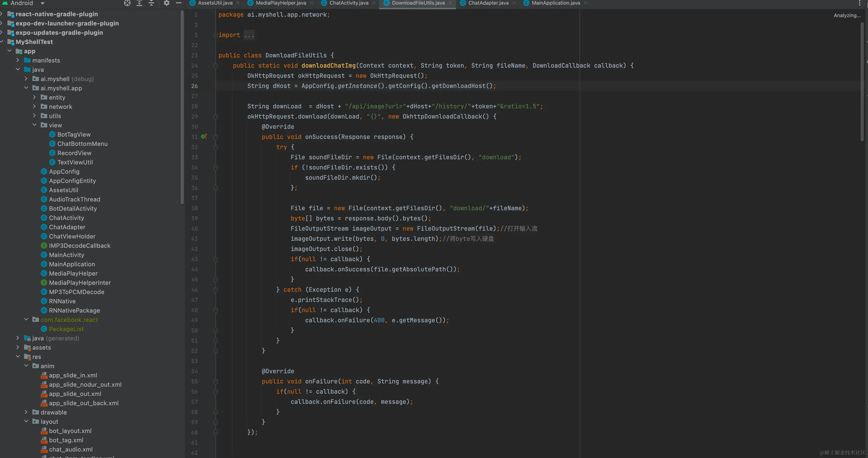
Task: Open app_slide_nodur_out.xml file
Action: click(x=85, y=384)
